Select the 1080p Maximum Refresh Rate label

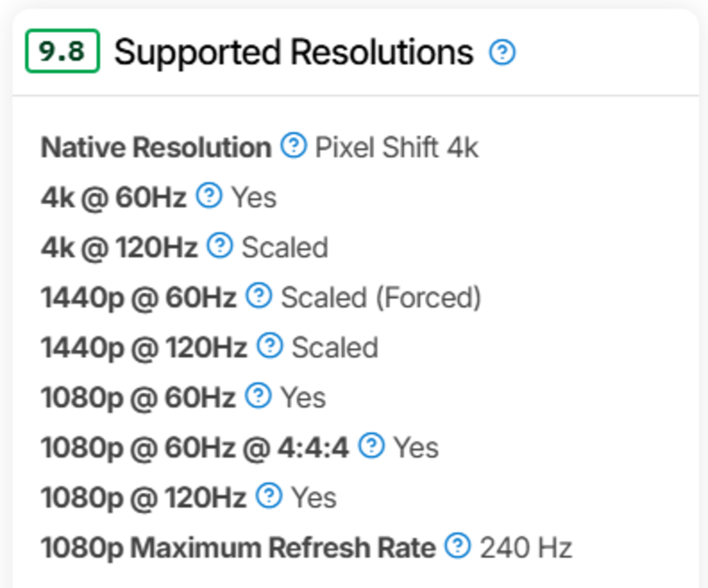(x=238, y=548)
